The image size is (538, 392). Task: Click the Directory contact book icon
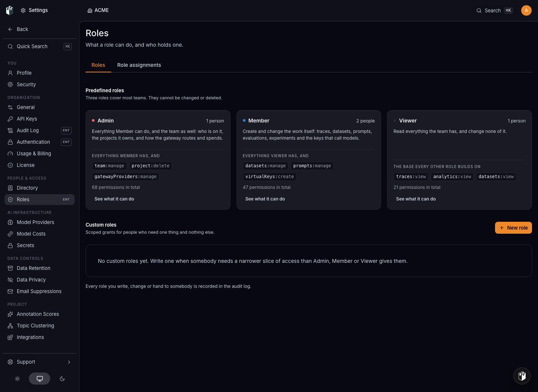10,188
